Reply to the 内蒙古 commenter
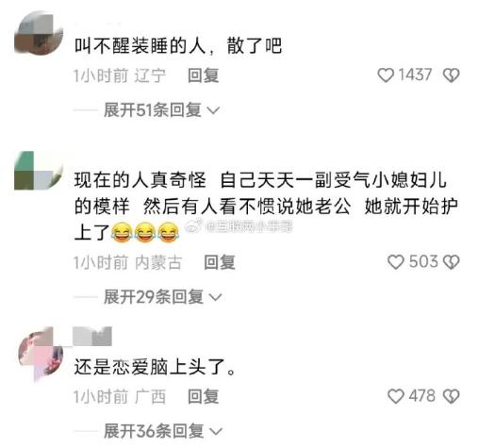The height and width of the screenshot is (448, 478). [x=220, y=262]
